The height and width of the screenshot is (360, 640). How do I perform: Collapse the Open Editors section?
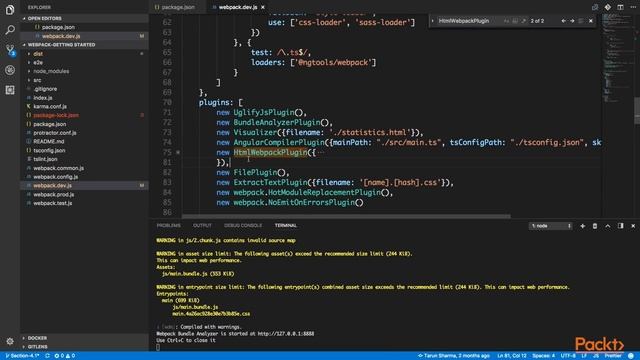click(x=84, y=18)
